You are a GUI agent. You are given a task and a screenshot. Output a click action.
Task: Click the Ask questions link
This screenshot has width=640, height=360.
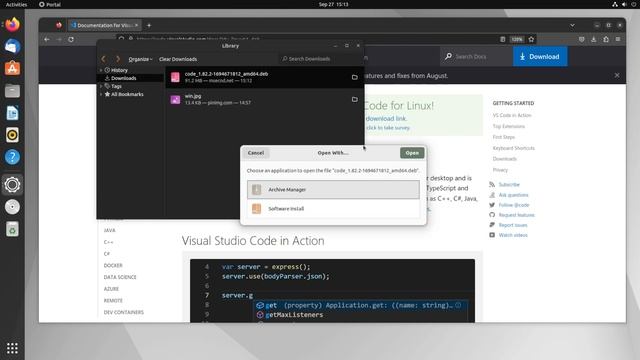point(513,195)
